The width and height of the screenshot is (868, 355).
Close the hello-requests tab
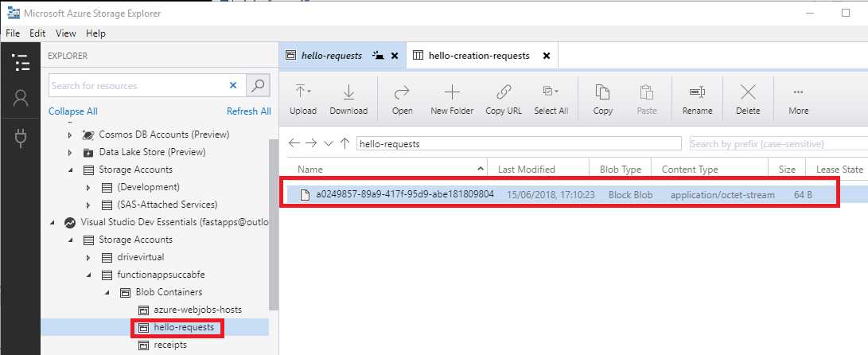tap(395, 56)
